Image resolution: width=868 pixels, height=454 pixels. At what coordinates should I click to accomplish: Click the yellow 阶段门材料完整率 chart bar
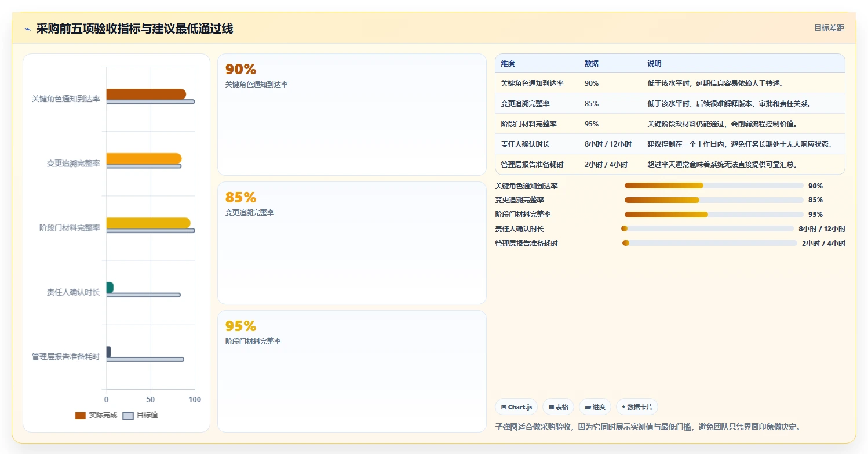point(148,223)
